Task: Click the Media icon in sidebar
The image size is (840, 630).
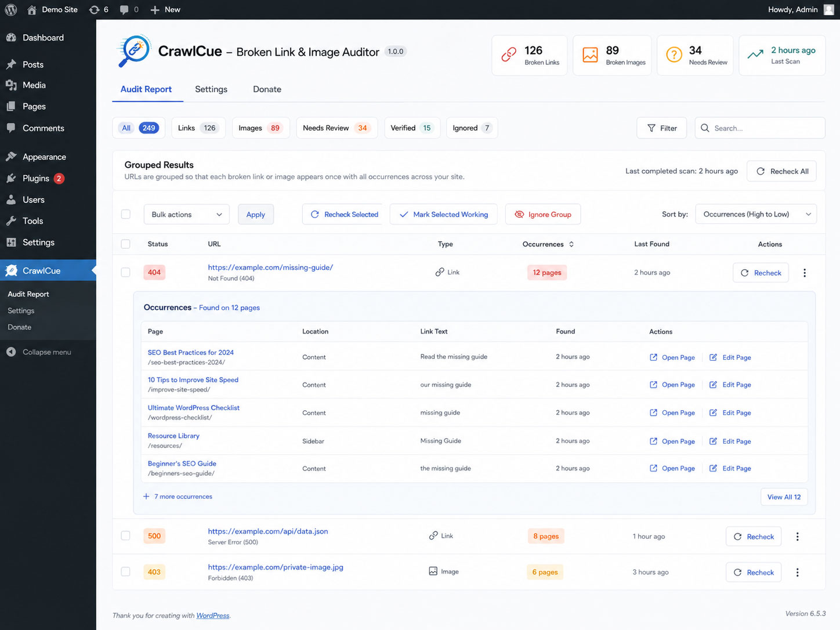Action: (11, 85)
